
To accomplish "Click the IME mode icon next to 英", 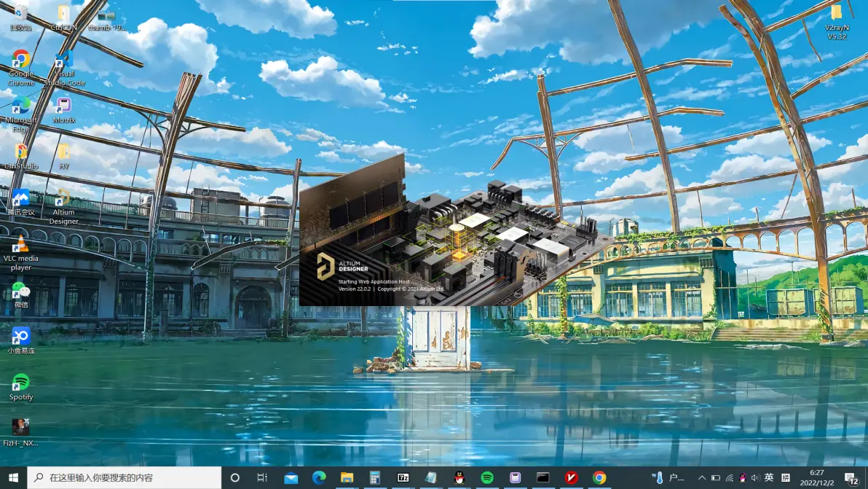I will click(x=786, y=477).
